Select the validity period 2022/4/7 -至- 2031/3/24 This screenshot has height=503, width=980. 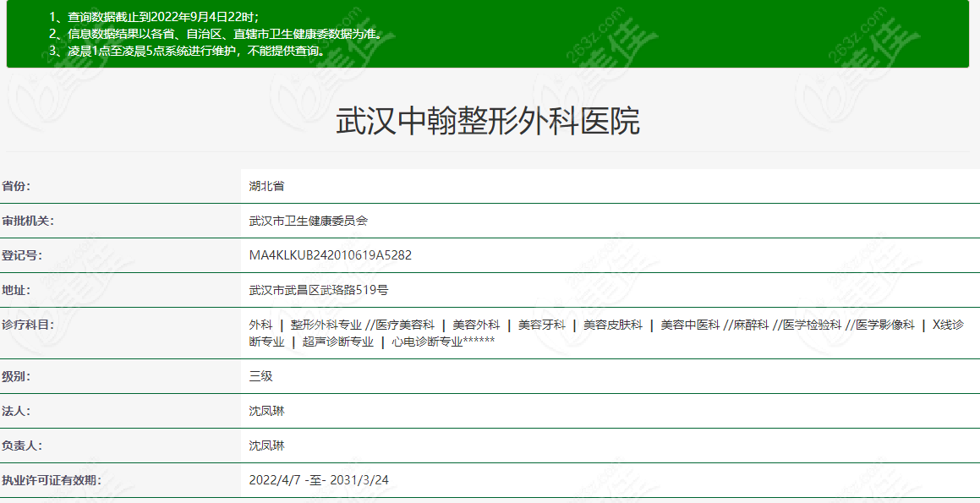point(319,480)
